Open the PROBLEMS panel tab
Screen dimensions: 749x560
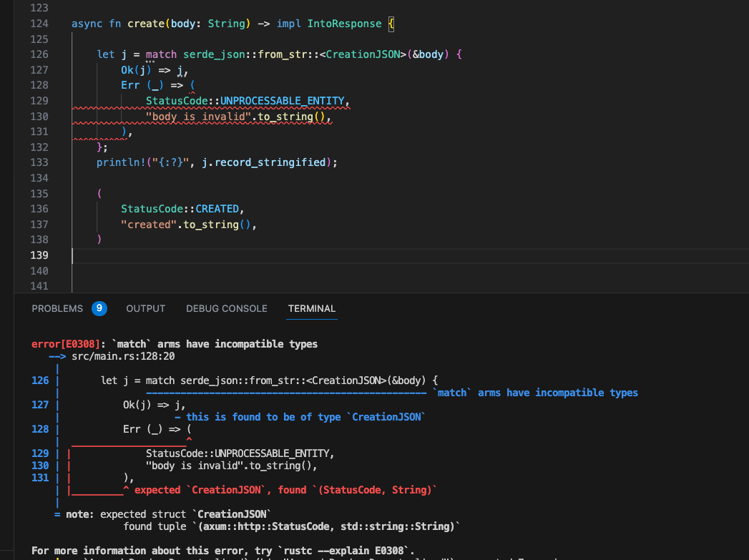(x=57, y=308)
